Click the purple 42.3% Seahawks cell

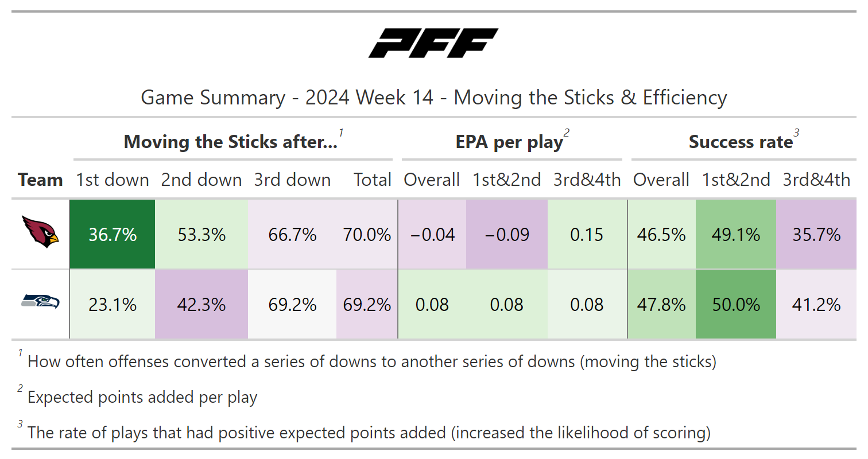pyautogui.click(x=201, y=304)
